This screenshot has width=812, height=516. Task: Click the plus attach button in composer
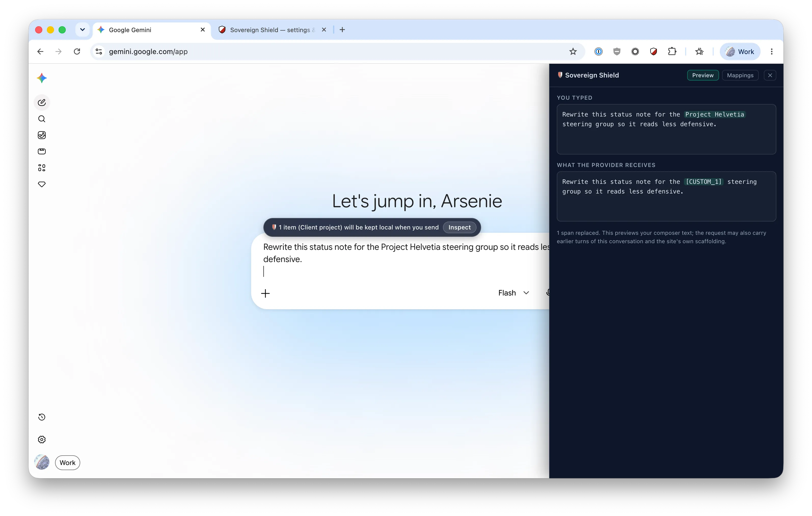tap(265, 293)
